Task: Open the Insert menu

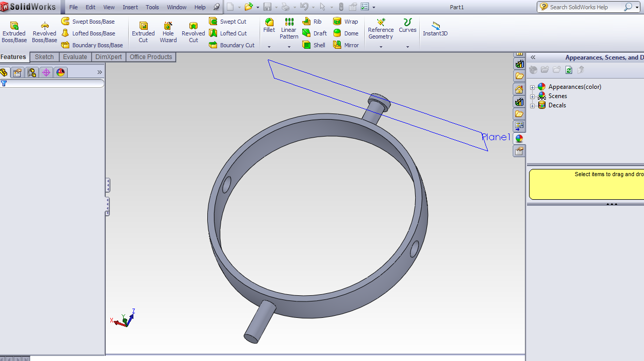Action: (x=130, y=7)
